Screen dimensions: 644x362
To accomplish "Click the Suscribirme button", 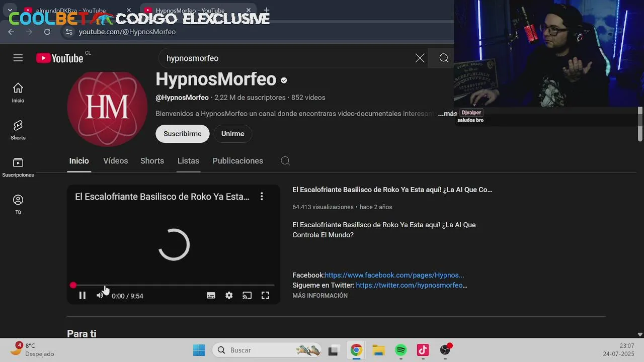I will (183, 134).
